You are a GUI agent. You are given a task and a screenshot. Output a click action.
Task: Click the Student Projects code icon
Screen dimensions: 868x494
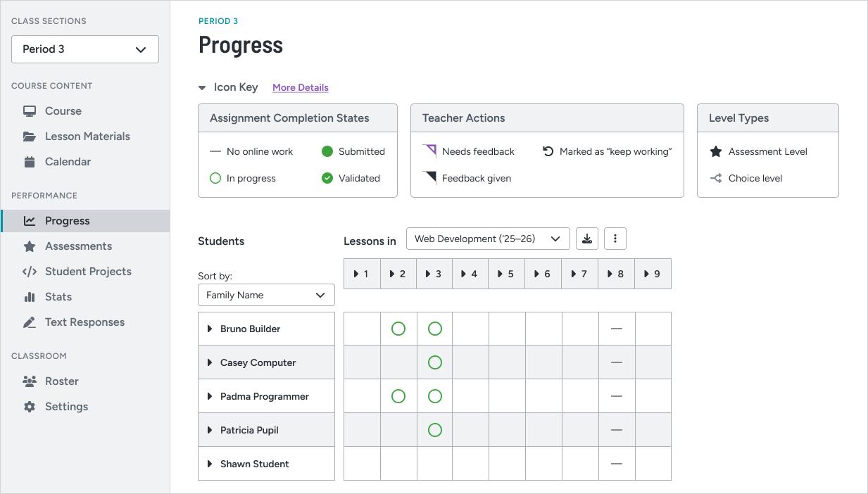click(x=30, y=272)
